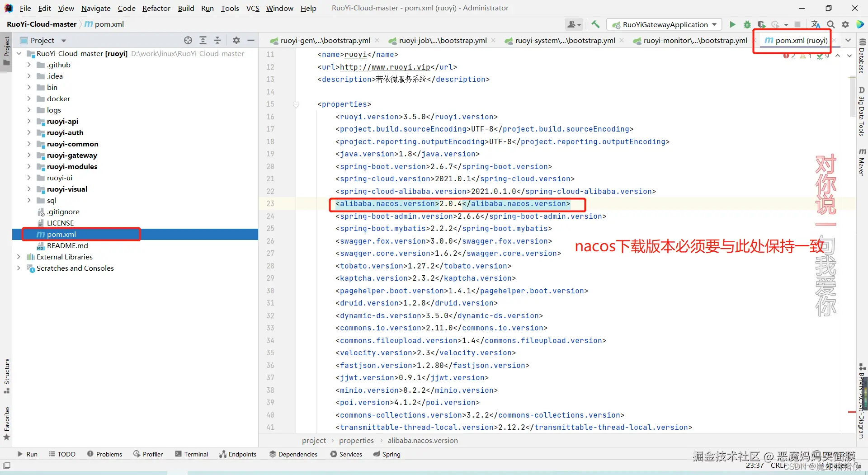Open the VCS menu

[x=253, y=8]
